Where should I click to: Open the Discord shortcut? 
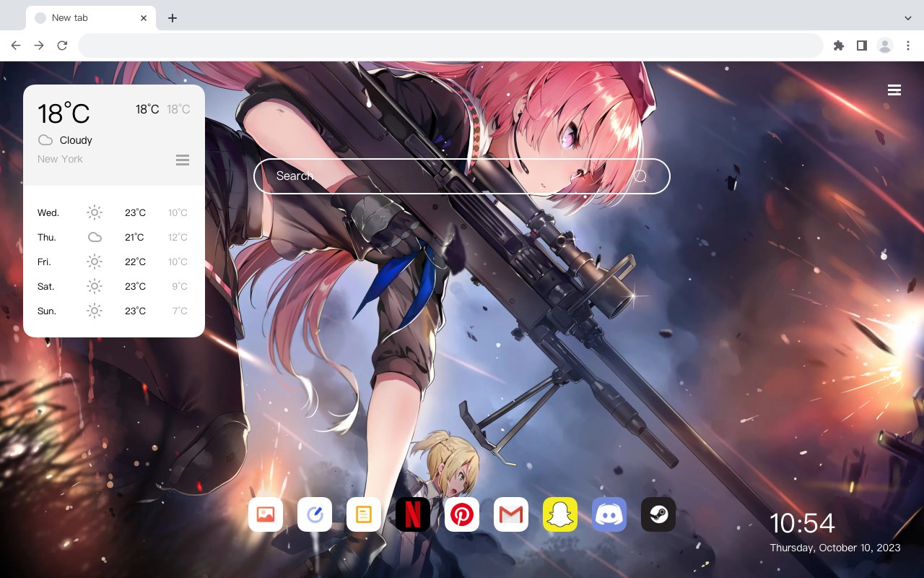coord(609,514)
